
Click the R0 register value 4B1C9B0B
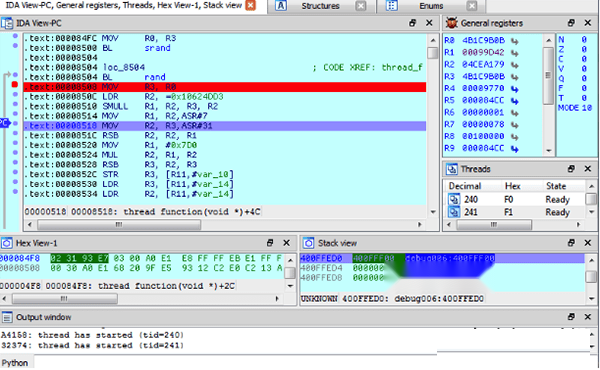(484, 41)
